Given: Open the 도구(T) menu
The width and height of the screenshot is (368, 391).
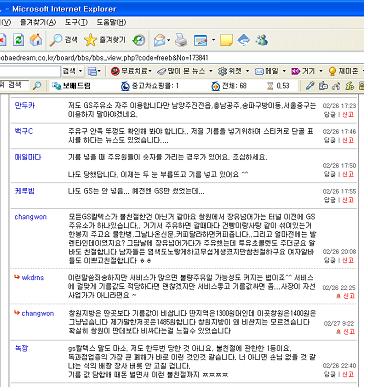Looking at the screenshot, I should pos(76,22).
